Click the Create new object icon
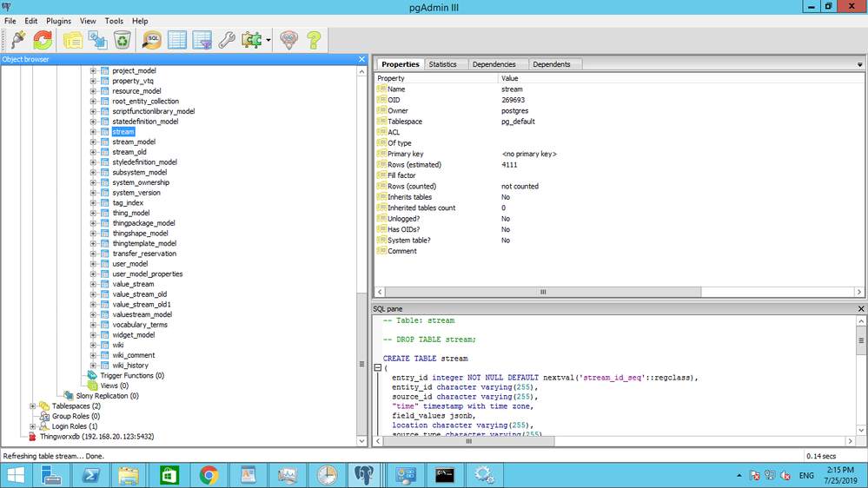This screenshot has width=868, height=488. (x=97, y=40)
